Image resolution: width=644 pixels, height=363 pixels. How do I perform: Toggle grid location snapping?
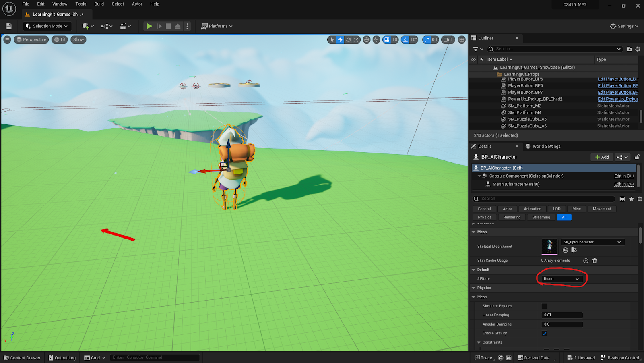(387, 39)
